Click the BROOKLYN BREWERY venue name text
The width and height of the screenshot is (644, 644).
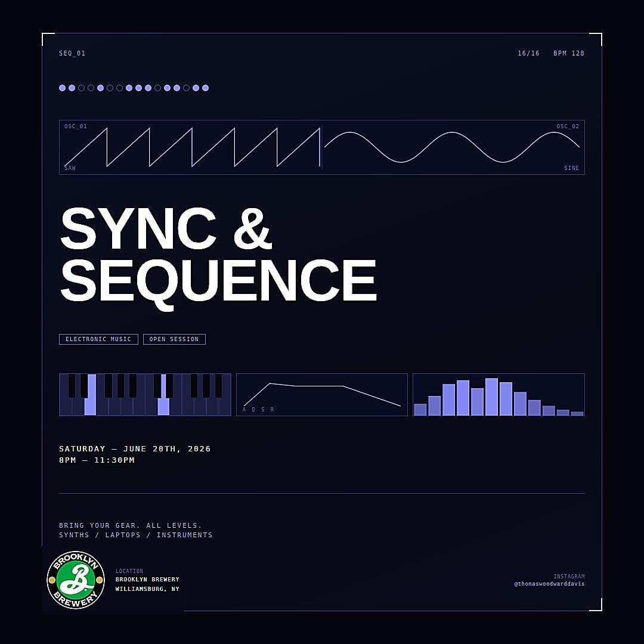[x=147, y=579]
